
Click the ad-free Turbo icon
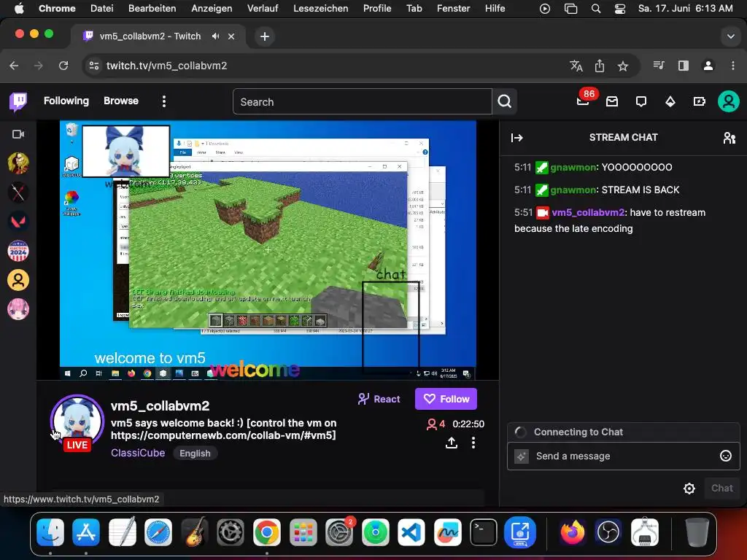pos(699,101)
